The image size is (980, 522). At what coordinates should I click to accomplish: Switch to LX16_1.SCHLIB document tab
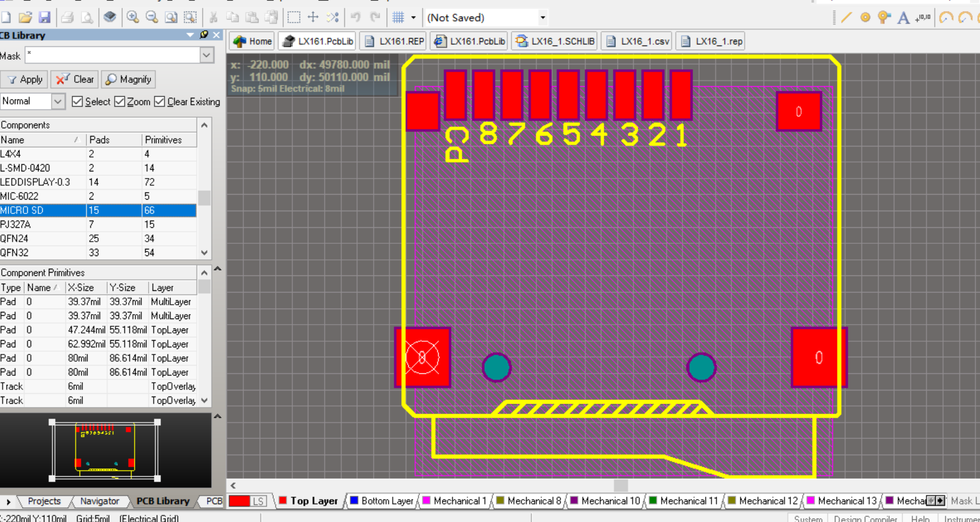point(555,41)
